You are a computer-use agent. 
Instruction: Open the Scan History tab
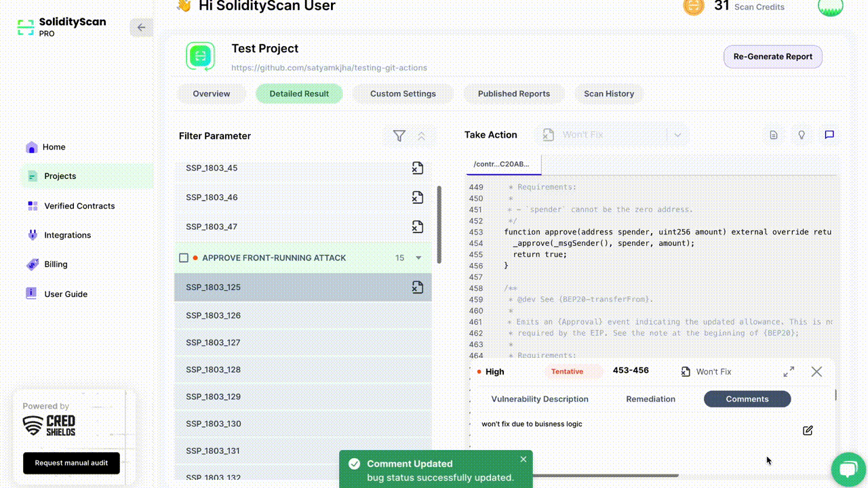609,94
